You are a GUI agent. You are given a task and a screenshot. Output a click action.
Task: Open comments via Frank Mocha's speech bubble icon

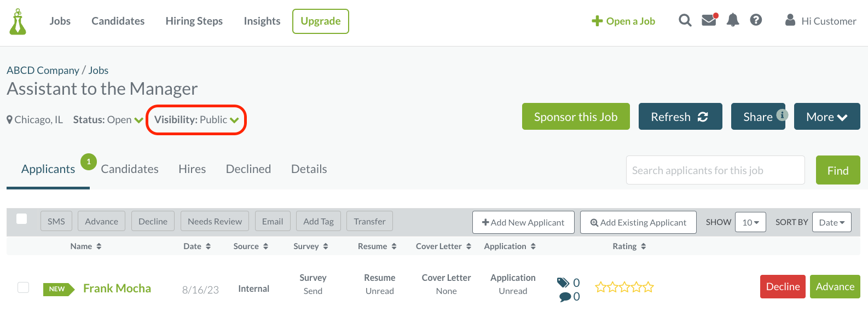564,296
